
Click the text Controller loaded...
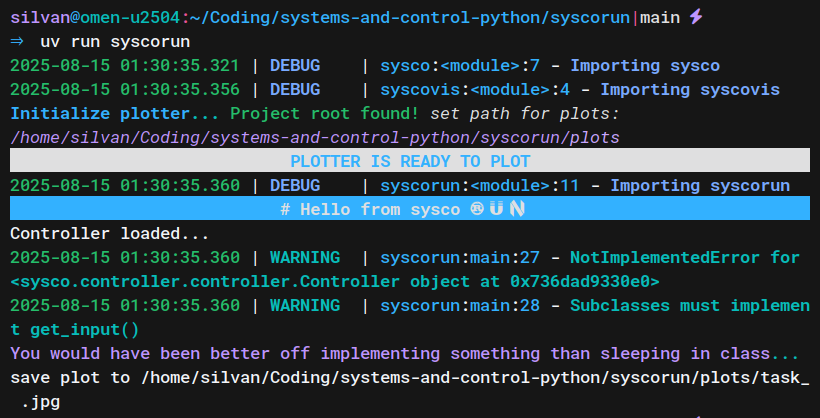(x=110, y=234)
